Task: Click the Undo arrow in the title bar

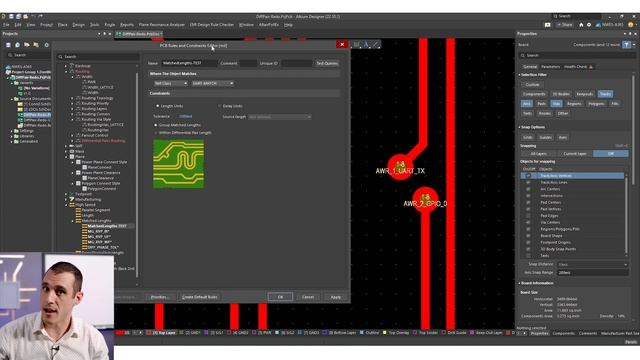Action: pos(33,16)
